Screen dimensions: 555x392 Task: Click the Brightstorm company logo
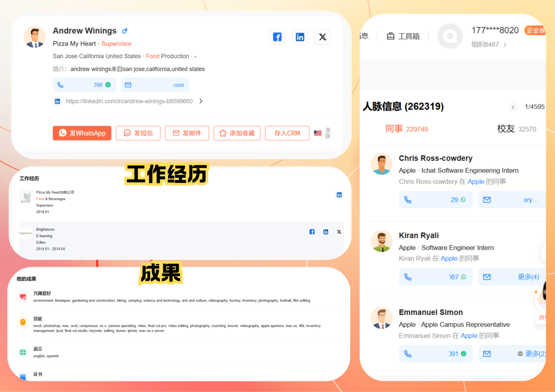click(26, 233)
